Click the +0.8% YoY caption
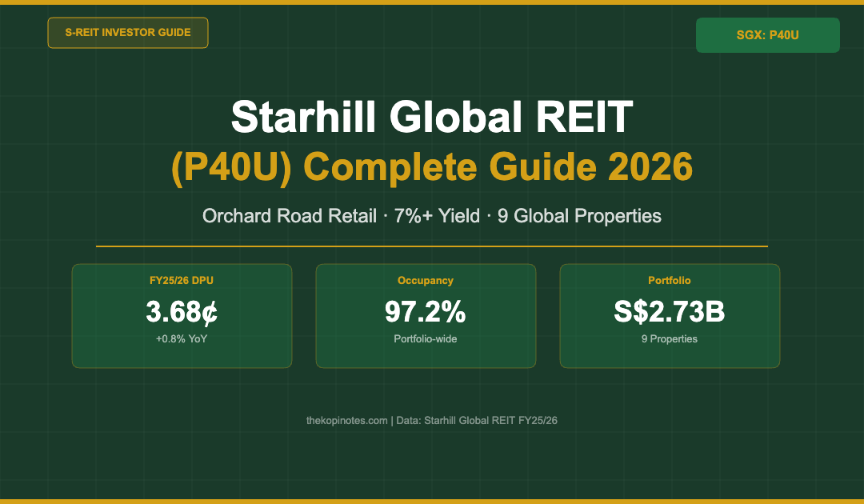864x504 pixels. click(182, 338)
